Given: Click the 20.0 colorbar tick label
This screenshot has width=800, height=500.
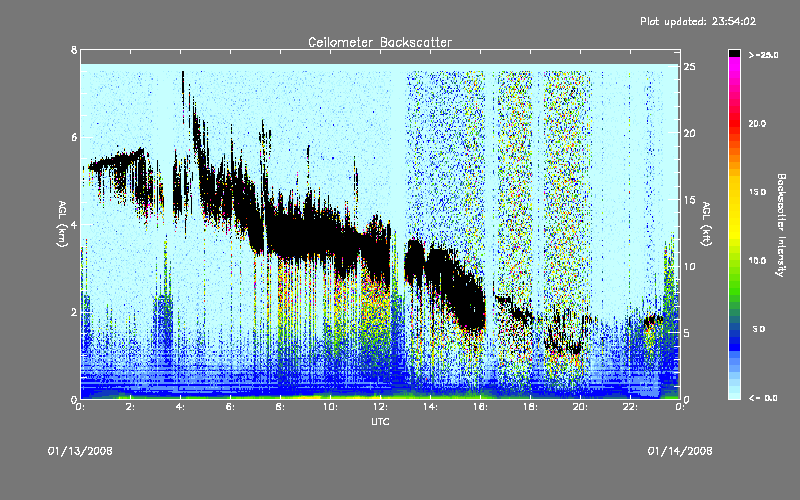Looking at the screenshot, I should point(757,123).
